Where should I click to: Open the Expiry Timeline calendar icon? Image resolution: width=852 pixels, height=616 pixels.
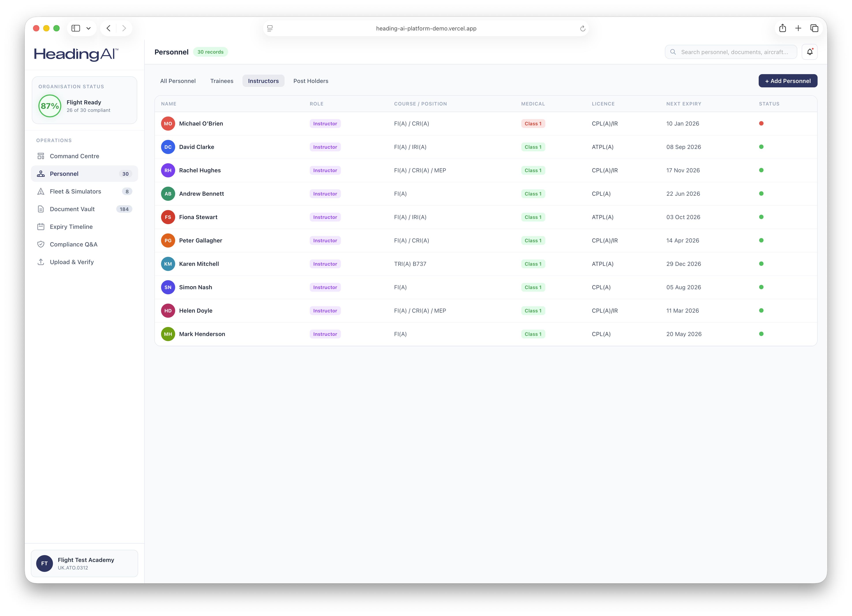coord(41,227)
